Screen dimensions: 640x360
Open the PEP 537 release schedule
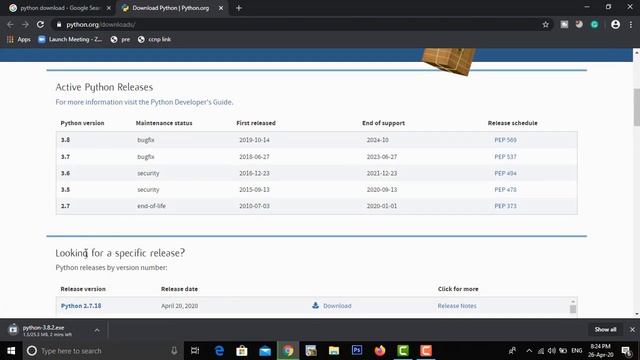pos(505,157)
